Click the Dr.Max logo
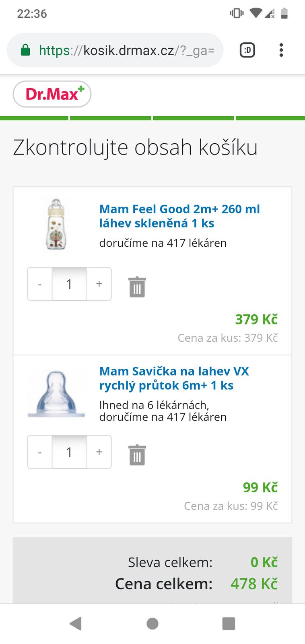Screen dimensions: 305x644 (x=52, y=94)
